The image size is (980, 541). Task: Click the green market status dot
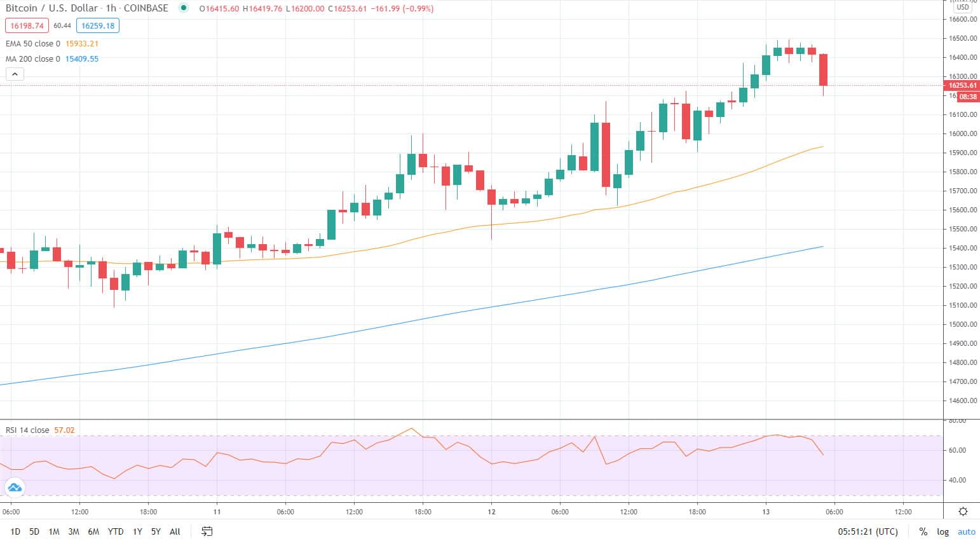tap(182, 8)
